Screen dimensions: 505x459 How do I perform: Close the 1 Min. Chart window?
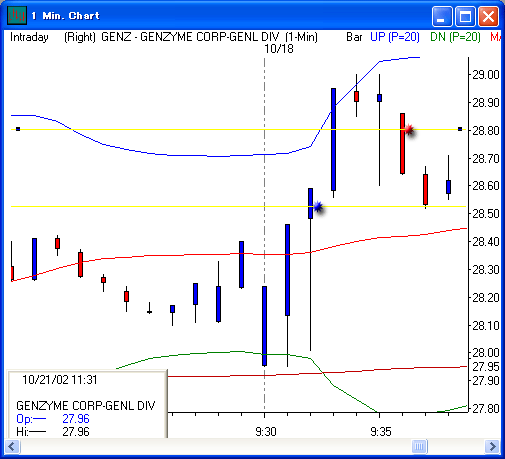click(488, 16)
